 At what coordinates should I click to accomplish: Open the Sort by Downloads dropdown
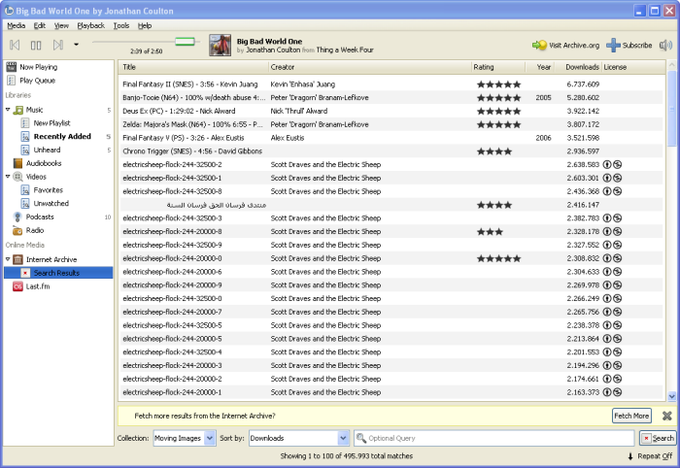pos(299,438)
